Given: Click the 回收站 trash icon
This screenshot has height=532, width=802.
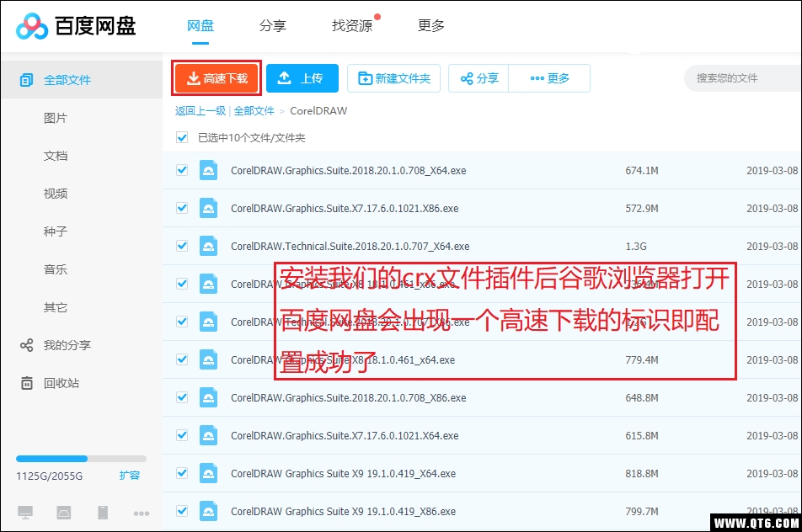Looking at the screenshot, I should tap(27, 383).
